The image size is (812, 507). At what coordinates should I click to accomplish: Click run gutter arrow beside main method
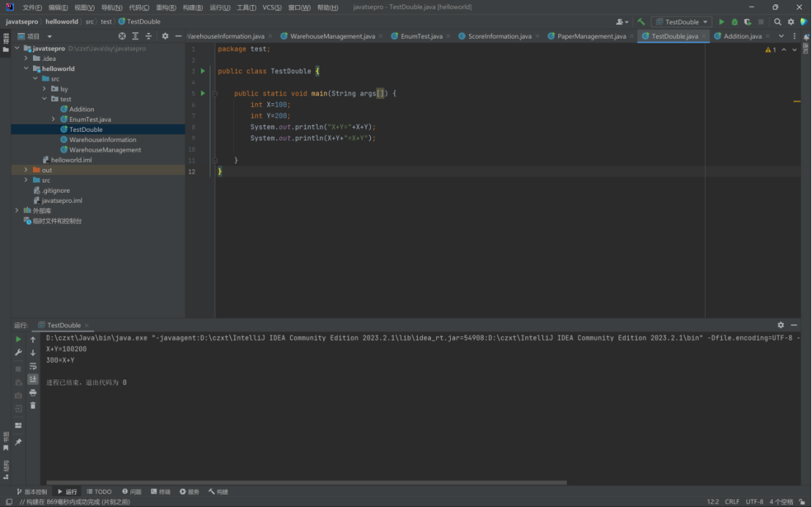[x=203, y=94]
